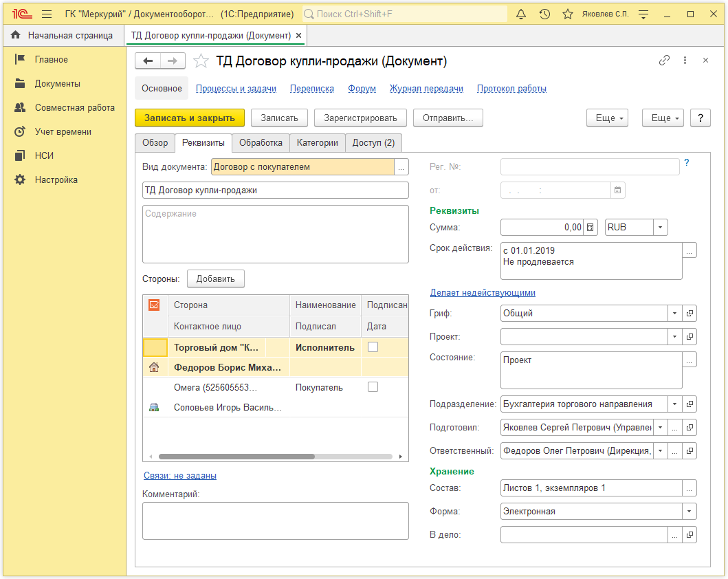
Task: Open the history clock icon
Action: tap(544, 14)
